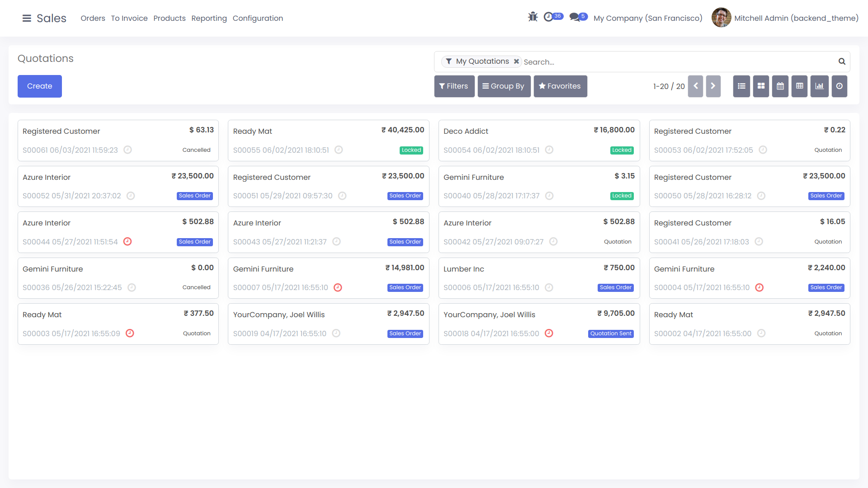Switch to list view
This screenshot has height=488, width=868.
coord(741,86)
